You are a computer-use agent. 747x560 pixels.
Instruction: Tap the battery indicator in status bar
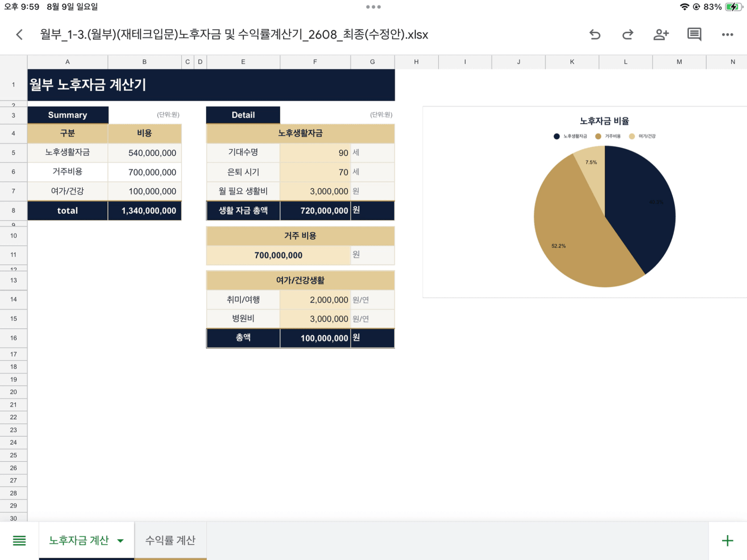(x=733, y=7)
